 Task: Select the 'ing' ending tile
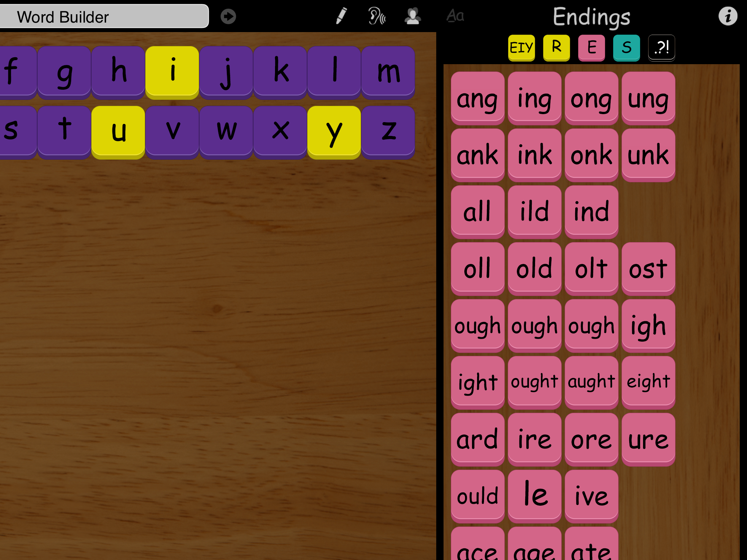pos(534,98)
